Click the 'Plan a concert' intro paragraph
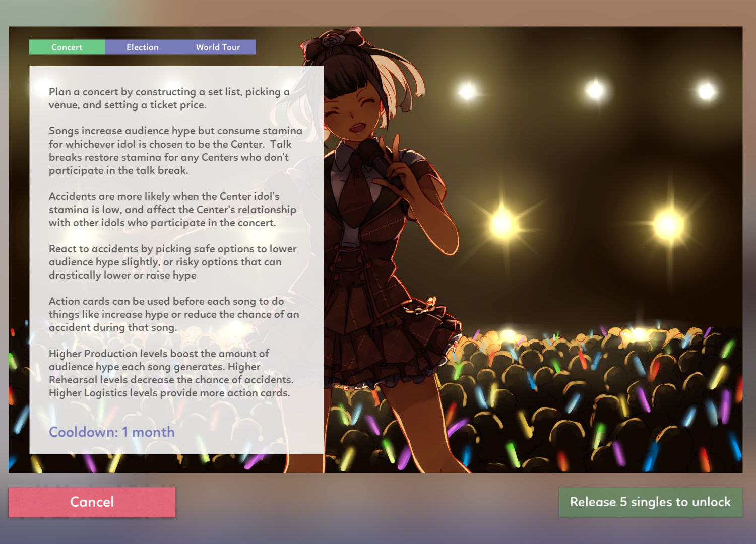 point(169,98)
